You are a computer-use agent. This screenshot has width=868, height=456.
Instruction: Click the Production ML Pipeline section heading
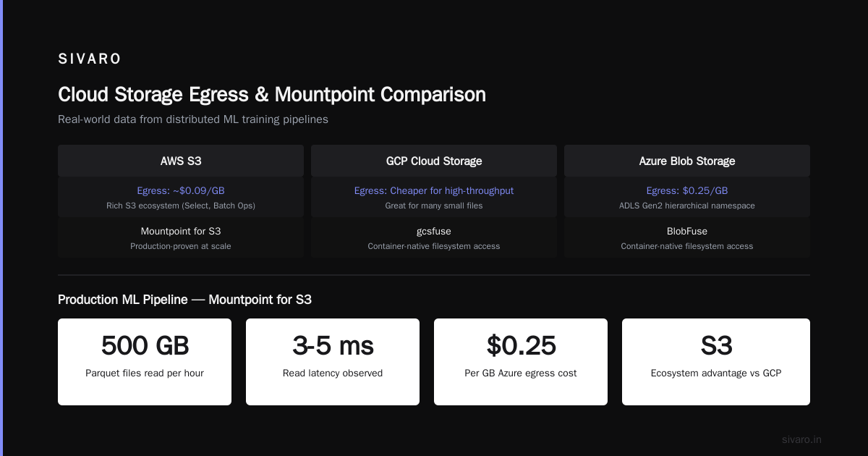pos(184,299)
